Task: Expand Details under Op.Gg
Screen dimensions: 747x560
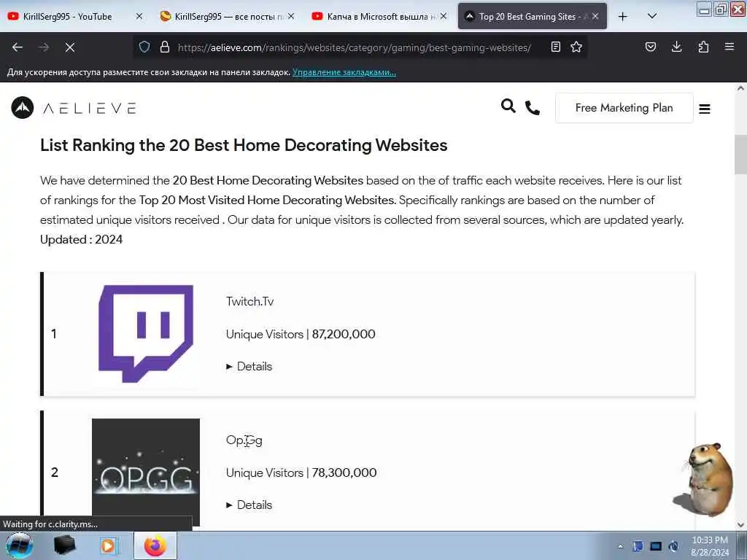Action: click(x=249, y=505)
